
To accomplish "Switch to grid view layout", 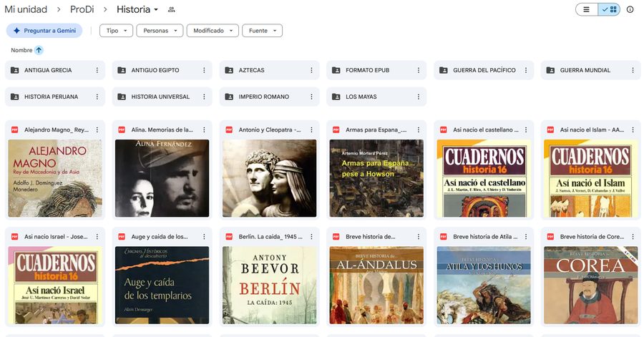I will tap(609, 9).
